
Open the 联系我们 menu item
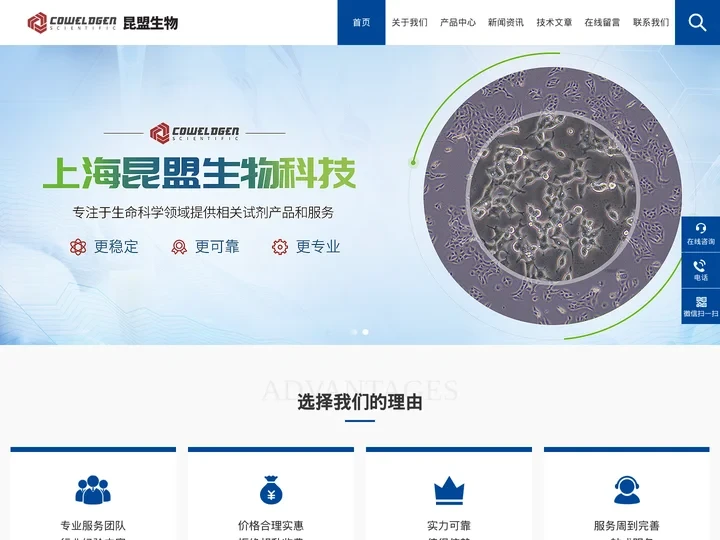click(651, 22)
